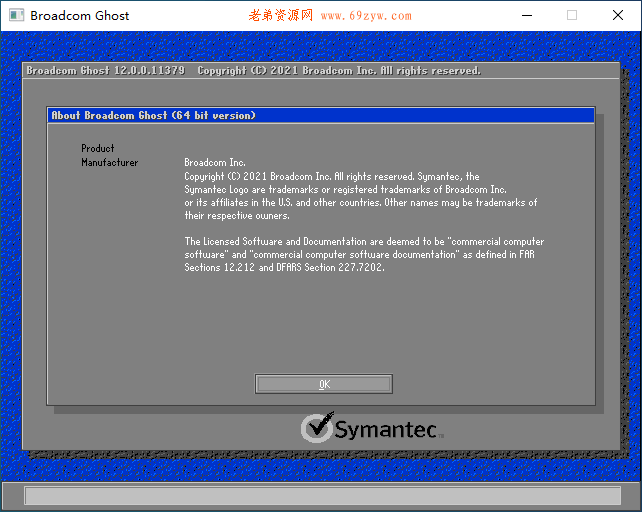
Task: Maximize the Broadcom Ghost window
Action: [572, 16]
